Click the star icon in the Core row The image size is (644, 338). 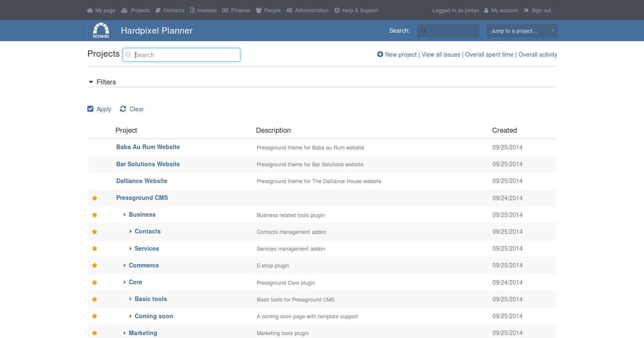[95, 283]
